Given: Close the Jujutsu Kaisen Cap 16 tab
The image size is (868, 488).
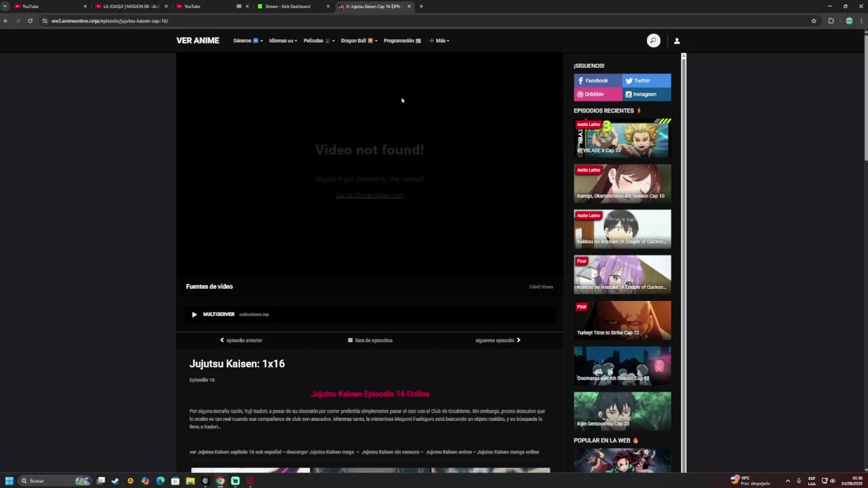Looking at the screenshot, I should coord(409,6).
